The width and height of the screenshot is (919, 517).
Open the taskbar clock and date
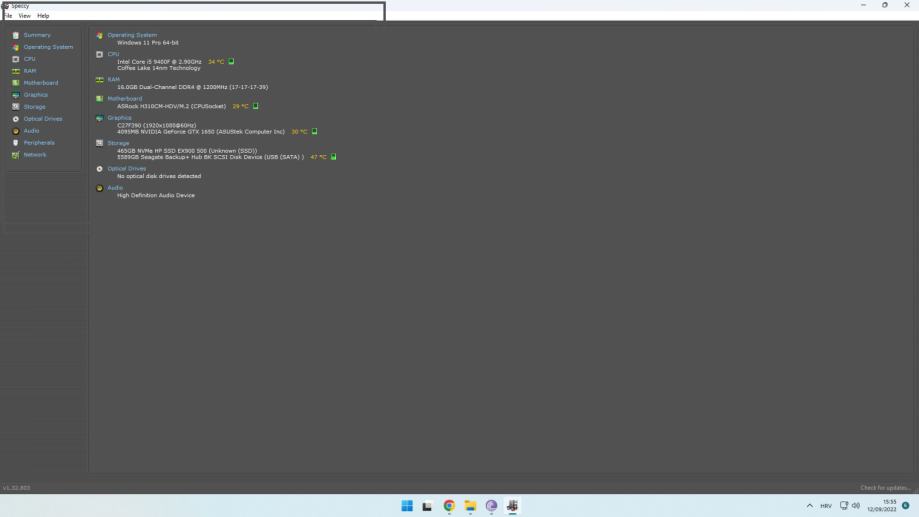click(882, 506)
